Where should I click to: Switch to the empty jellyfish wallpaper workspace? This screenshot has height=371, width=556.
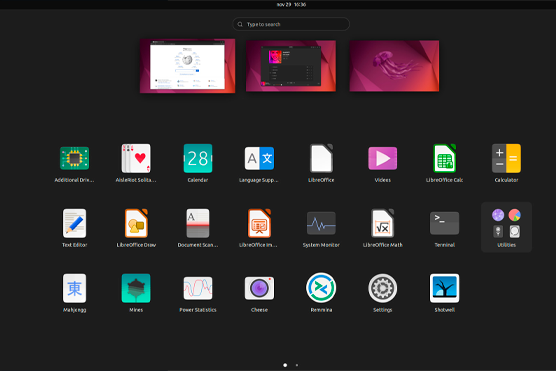point(394,66)
